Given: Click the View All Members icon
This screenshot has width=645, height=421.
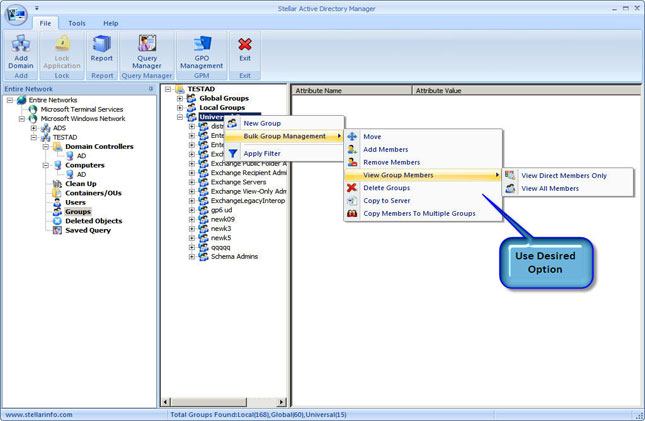Looking at the screenshot, I should [x=510, y=188].
